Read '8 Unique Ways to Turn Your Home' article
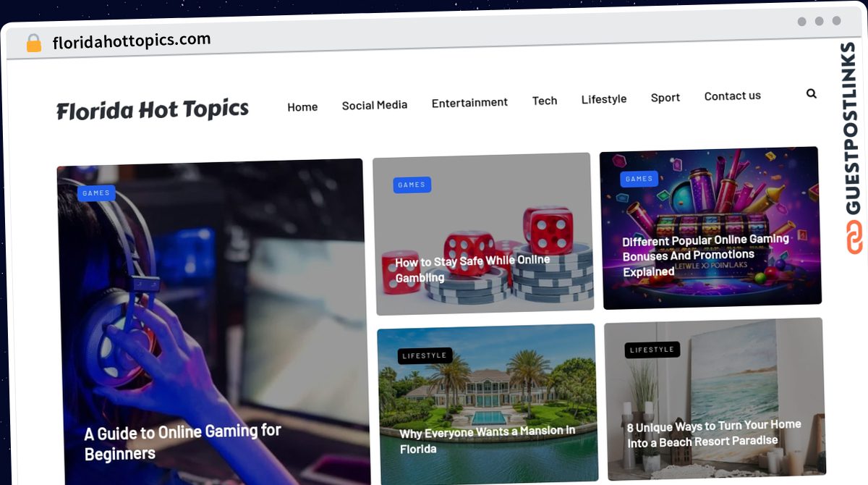 714,433
